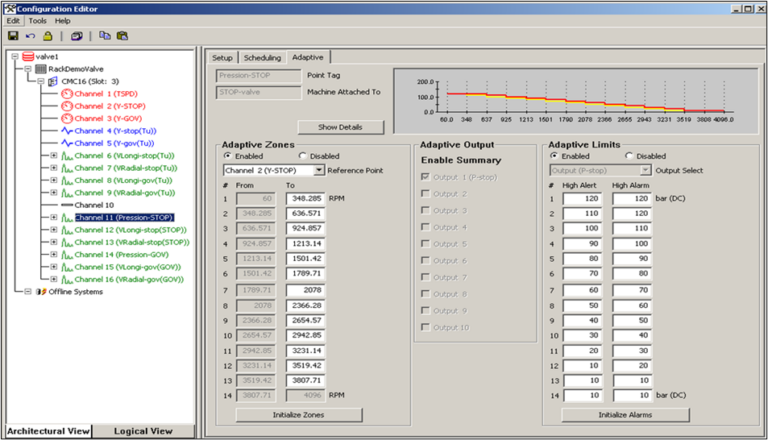This screenshot has width=768, height=440.
Task: Select Enabled radio under Adaptive Limits
Action: pos(553,156)
